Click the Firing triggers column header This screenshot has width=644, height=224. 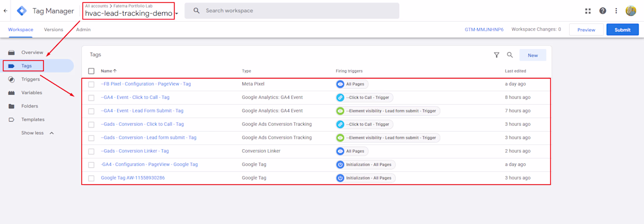[x=349, y=71]
